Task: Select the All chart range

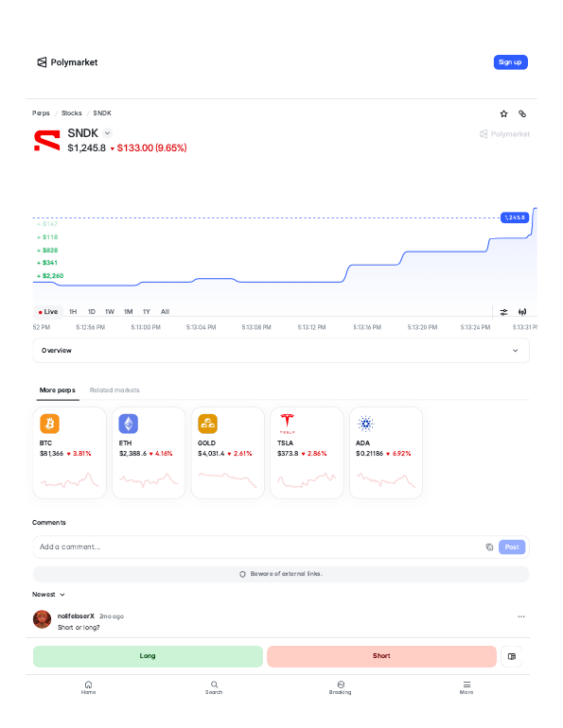Action: click(165, 312)
